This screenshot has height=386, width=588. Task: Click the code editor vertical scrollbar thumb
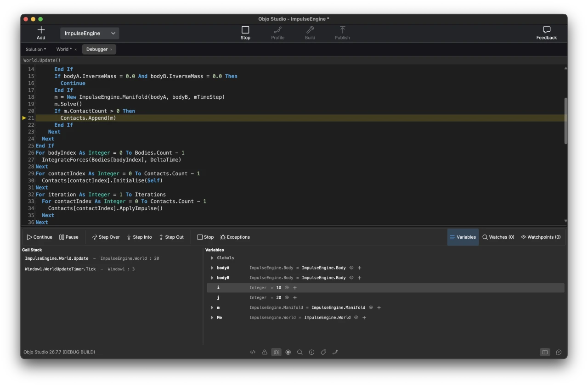[565, 121]
